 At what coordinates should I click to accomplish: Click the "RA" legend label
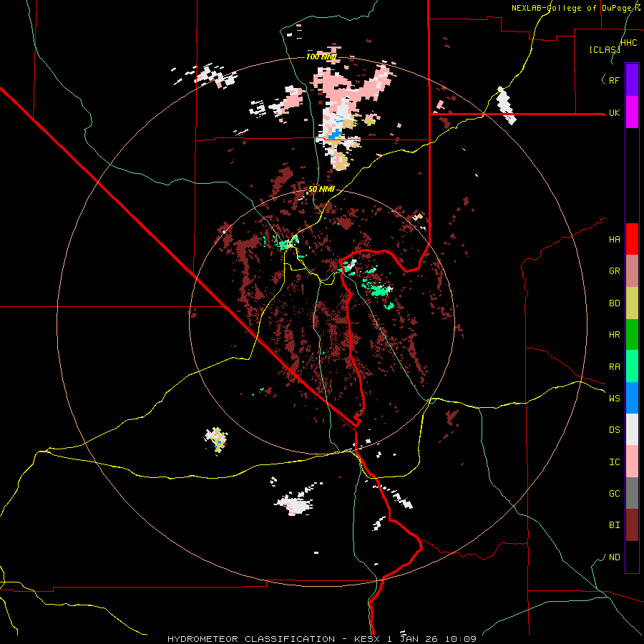(x=615, y=367)
